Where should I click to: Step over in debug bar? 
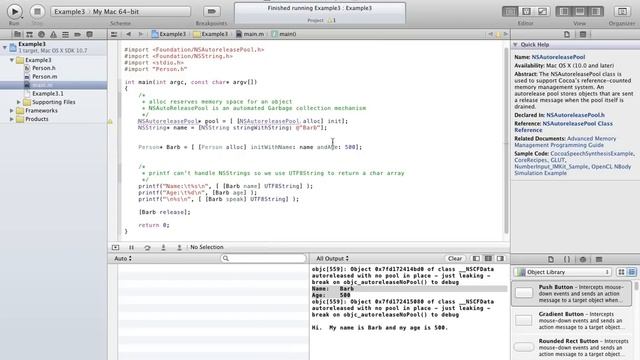coord(147,247)
